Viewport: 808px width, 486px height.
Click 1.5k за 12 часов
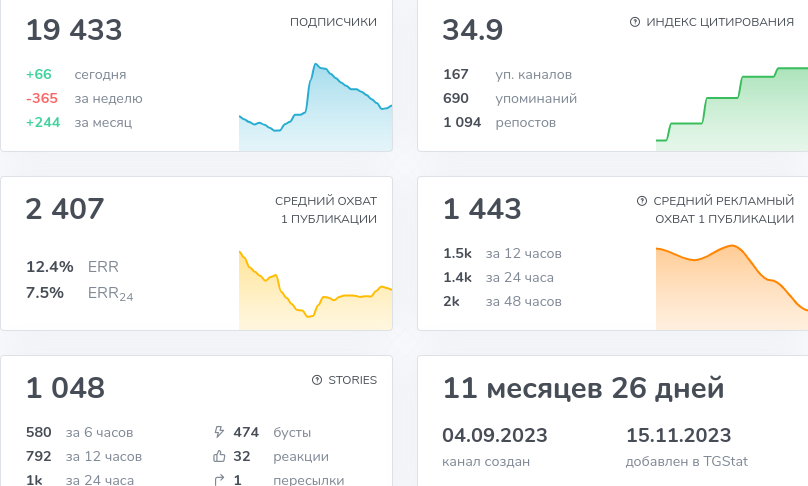(502, 254)
